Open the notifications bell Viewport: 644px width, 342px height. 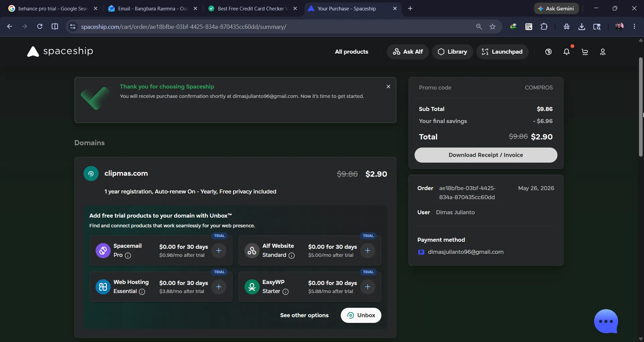click(x=567, y=52)
